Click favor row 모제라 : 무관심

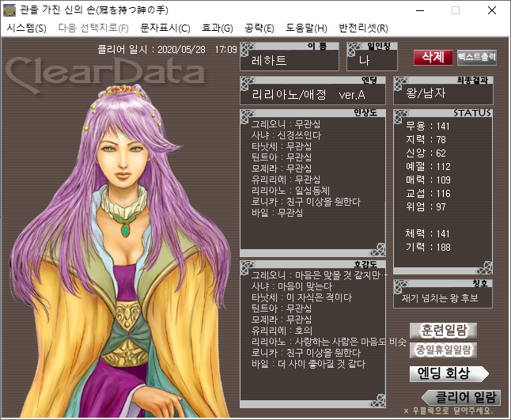(282, 320)
